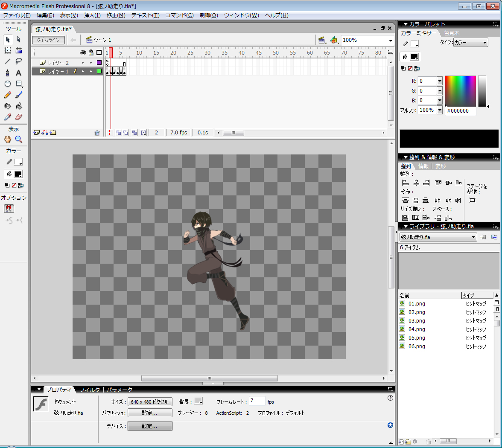Select the Free Transform tool
Viewport: 502px width, 448px height.
click(8, 50)
